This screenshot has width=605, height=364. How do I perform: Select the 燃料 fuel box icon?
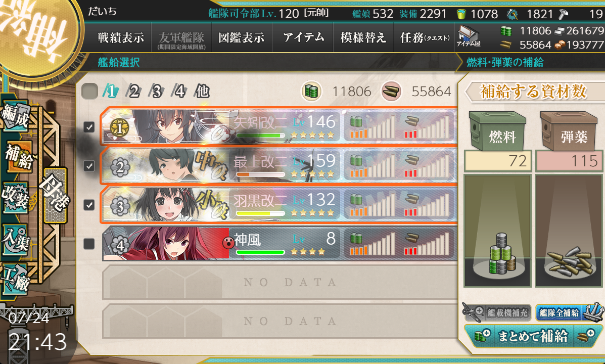497,131
